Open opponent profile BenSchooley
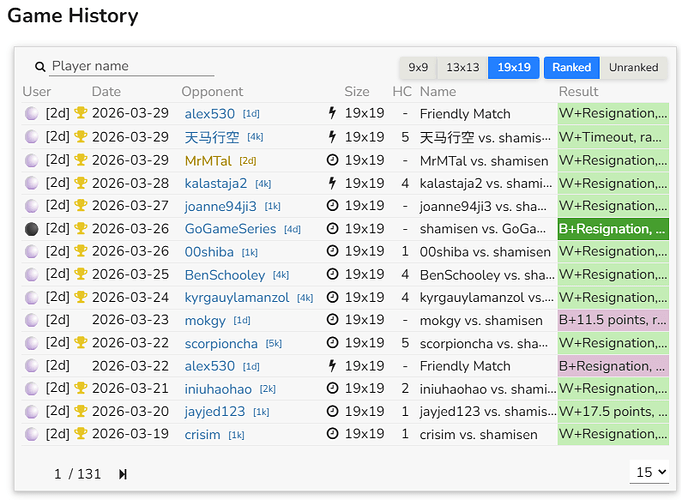The width and height of the screenshot is (681, 500). pyautogui.click(x=225, y=275)
